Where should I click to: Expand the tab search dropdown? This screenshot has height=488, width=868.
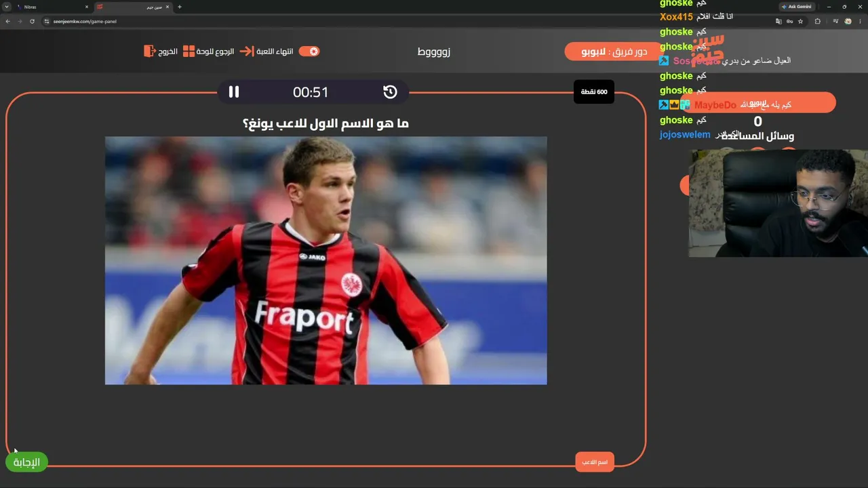click(7, 7)
